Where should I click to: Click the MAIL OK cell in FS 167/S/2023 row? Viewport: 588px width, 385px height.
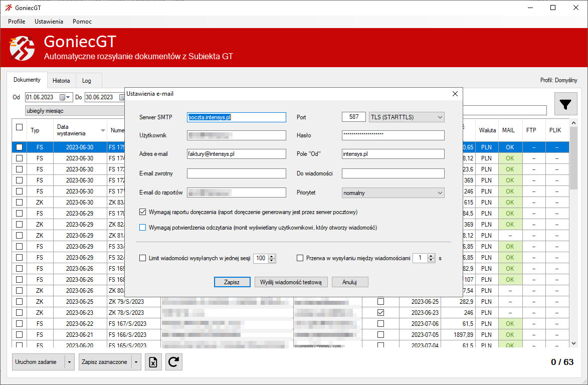510,323
